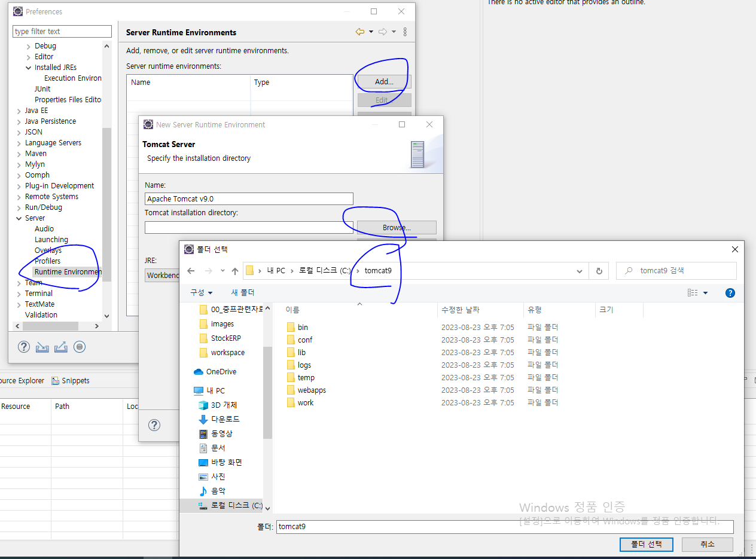
Task: Click the export preferences icon
Action: coord(60,347)
